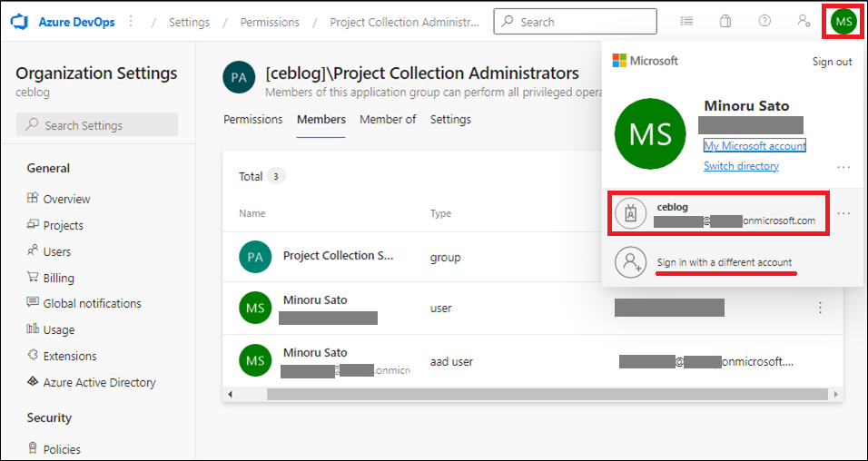
Task: Open the My Microsoft account link
Action: [755, 145]
